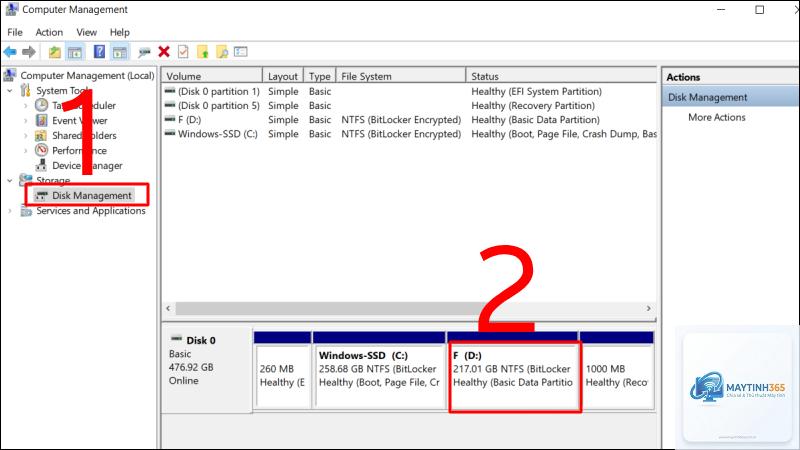The height and width of the screenshot is (450, 800).
Task: Select the (Disk 0 partition 5) volume row
Action: point(410,106)
